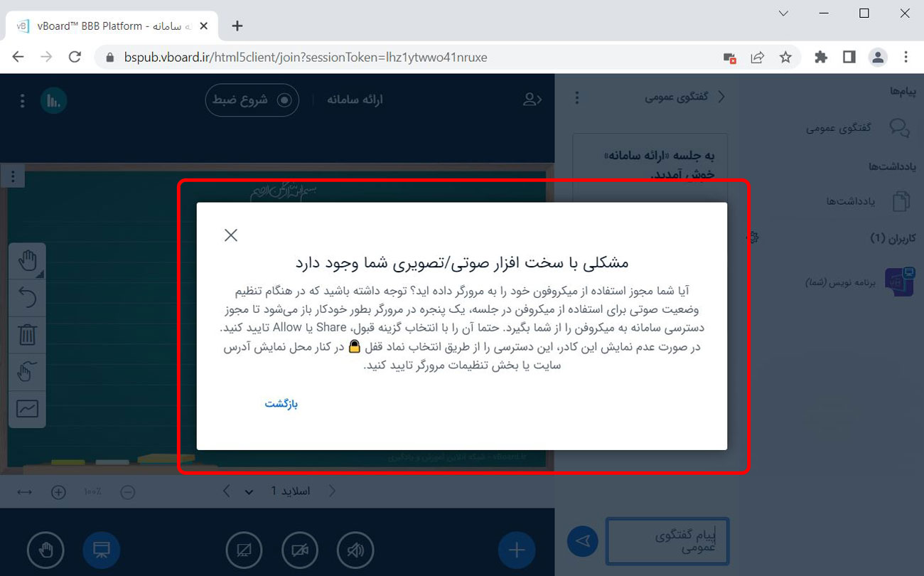Toggle the webcam sharing button
Screen dimensions: 924x576
pyautogui.click(x=299, y=550)
